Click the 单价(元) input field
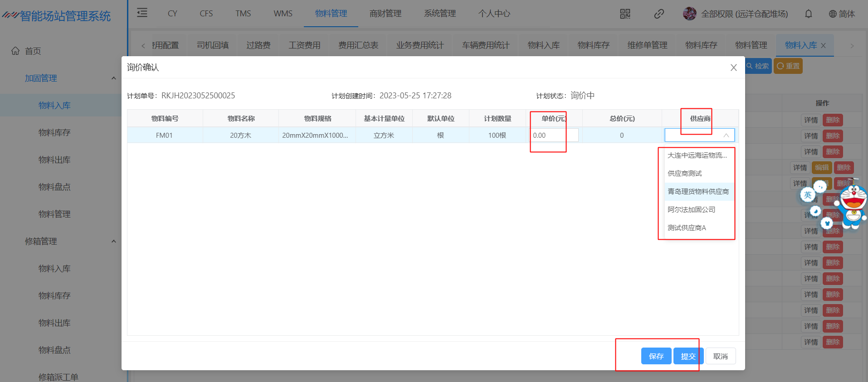 click(554, 135)
